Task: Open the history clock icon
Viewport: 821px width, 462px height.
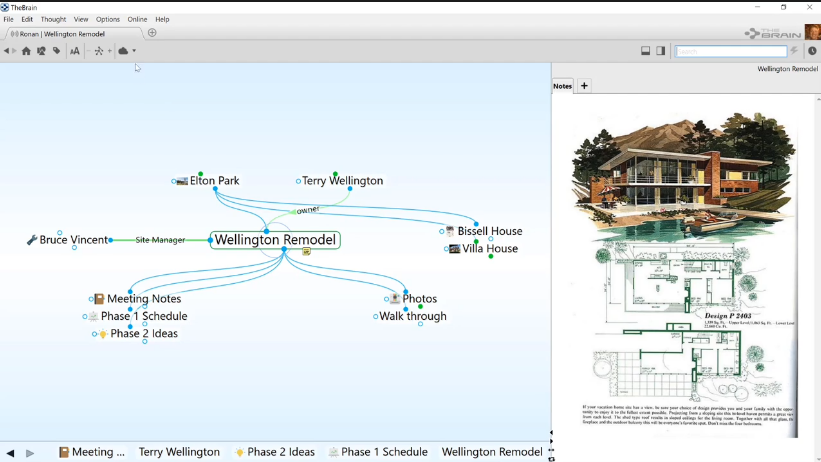Action: tap(812, 51)
